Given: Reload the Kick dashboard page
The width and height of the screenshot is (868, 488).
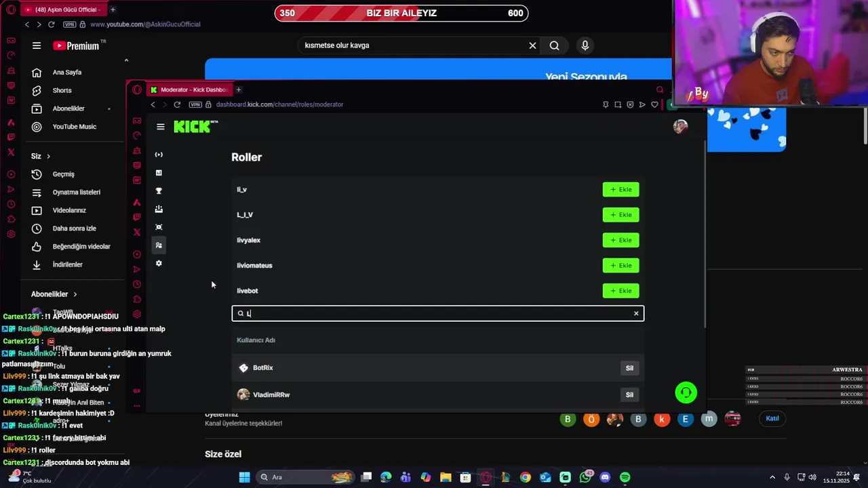Looking at the screenshot, I should pyautogui.click(x=177, y=104).
